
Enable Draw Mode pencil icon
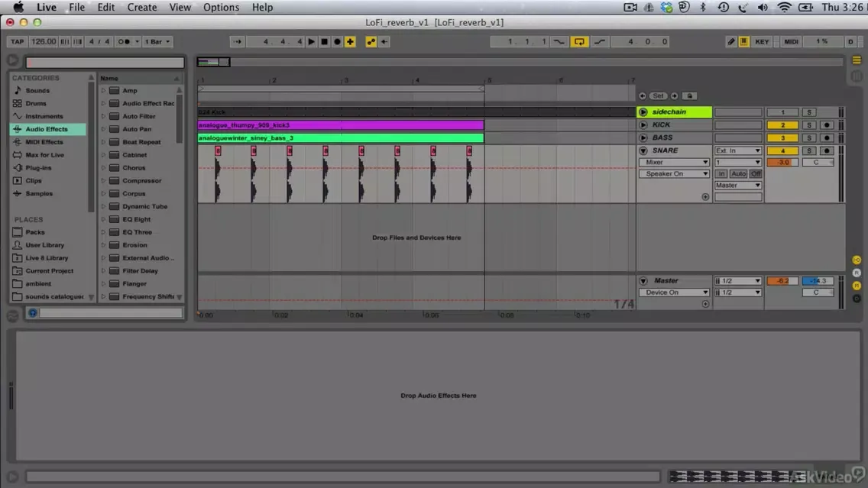click(x=731, y=41)
